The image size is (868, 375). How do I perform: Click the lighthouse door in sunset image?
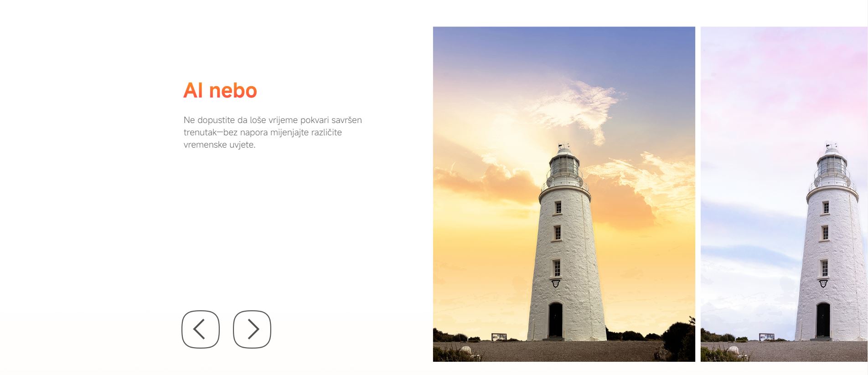(555, 320)
